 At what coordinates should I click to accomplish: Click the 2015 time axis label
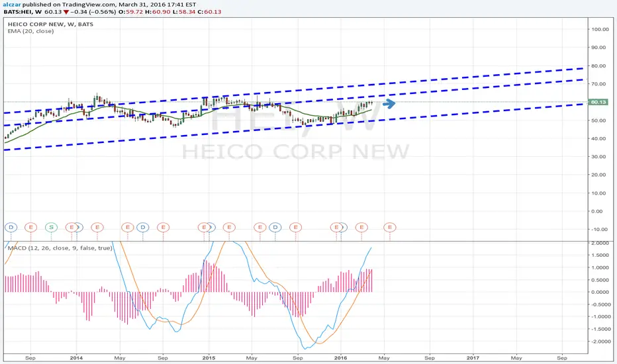click(209, 357)
